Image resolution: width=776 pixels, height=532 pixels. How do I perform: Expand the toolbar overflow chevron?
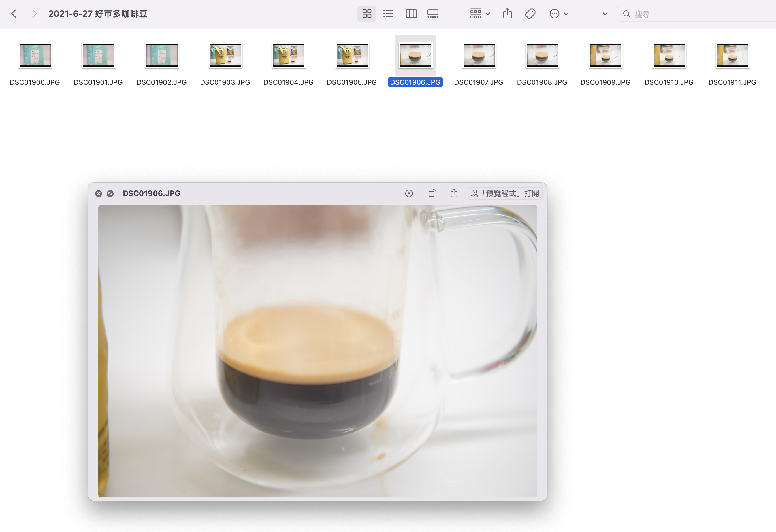click(x=605, y=14)
